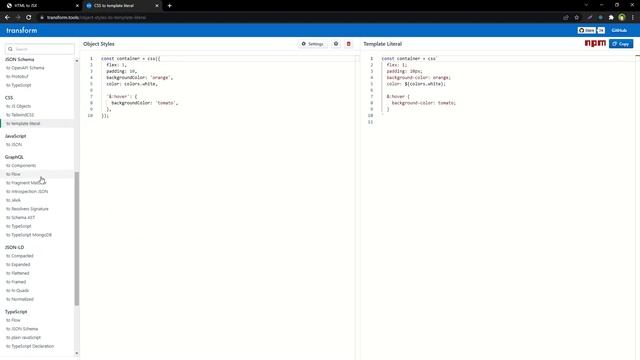Select JSON-LD to Expanded
640x360 pixels.
point(18,264)
